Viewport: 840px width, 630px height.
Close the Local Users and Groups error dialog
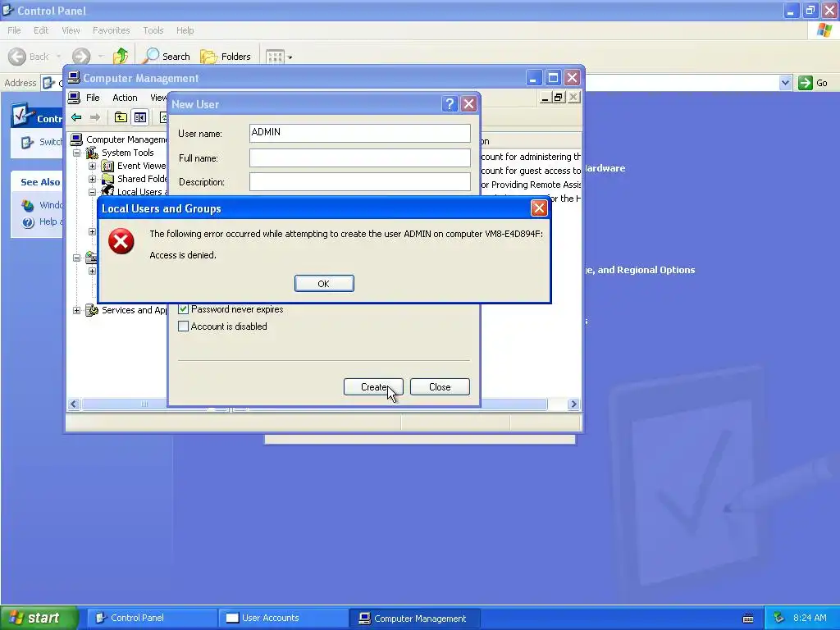[539, 208]
